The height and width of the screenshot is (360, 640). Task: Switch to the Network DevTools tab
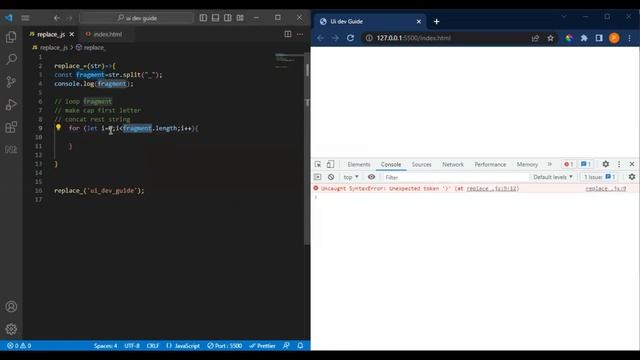click(x=453, y=164)
